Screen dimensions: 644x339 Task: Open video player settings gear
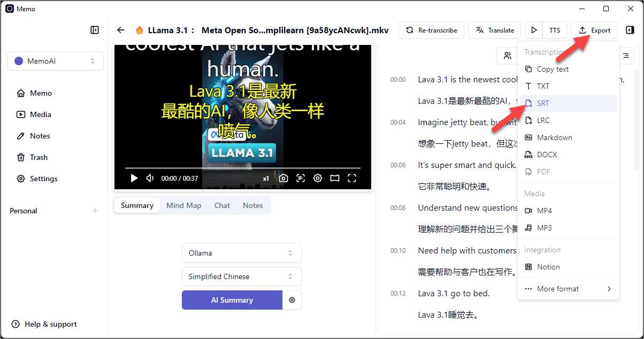(318, 178)
